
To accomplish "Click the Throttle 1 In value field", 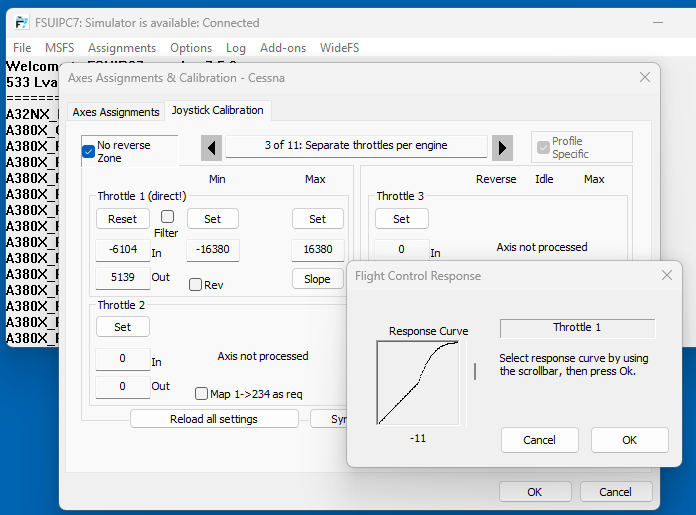I will pos(122,249).
